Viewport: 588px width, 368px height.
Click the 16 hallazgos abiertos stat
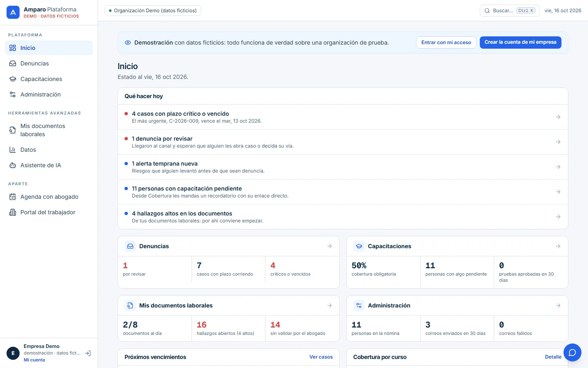click(228, 328)
